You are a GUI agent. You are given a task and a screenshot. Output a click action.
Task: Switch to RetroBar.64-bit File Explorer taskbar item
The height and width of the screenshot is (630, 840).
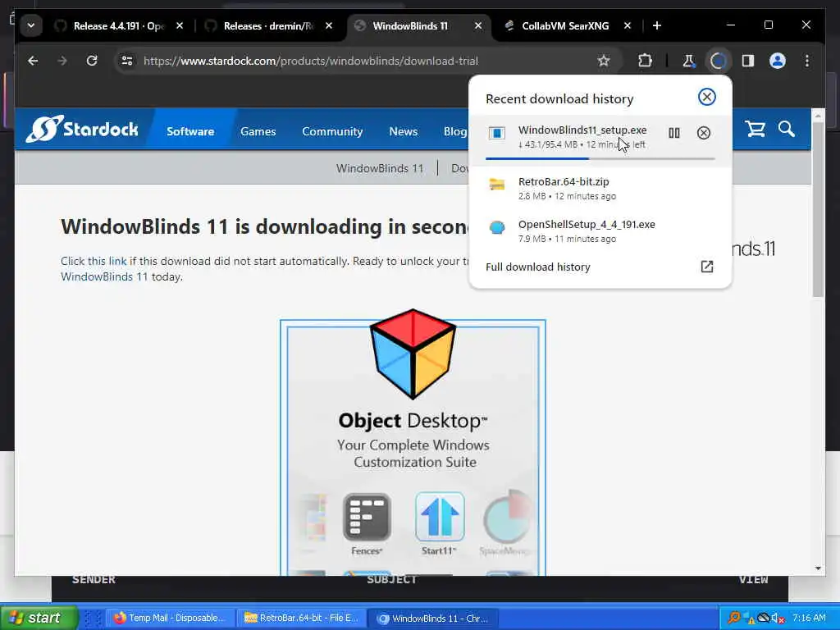tap(301, 618)
